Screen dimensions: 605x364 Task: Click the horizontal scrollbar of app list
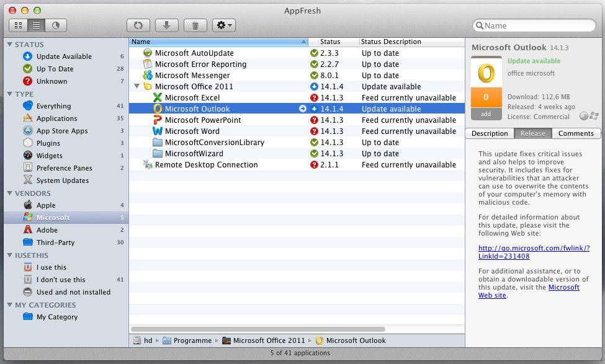[258, 329]
